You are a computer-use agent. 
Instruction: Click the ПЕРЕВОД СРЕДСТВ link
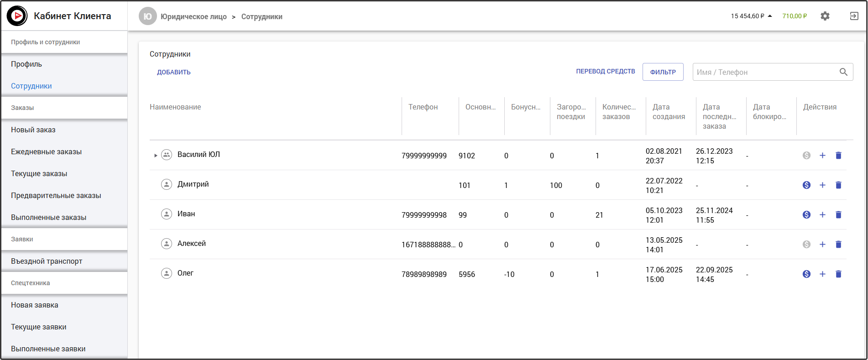coord(605,72)
